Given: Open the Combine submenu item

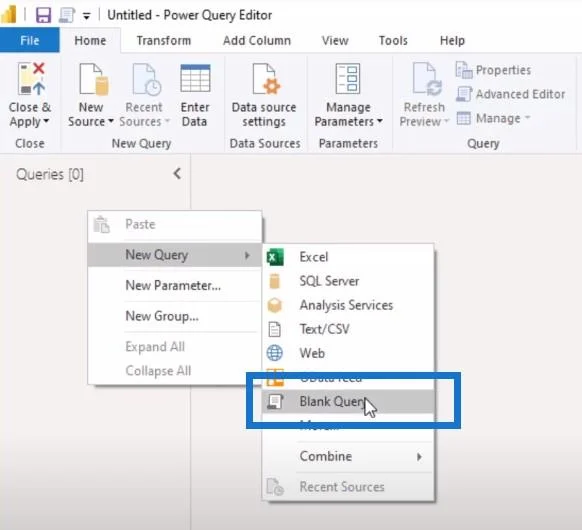Looking at the screenshot, I should click(x=348, y=456).
